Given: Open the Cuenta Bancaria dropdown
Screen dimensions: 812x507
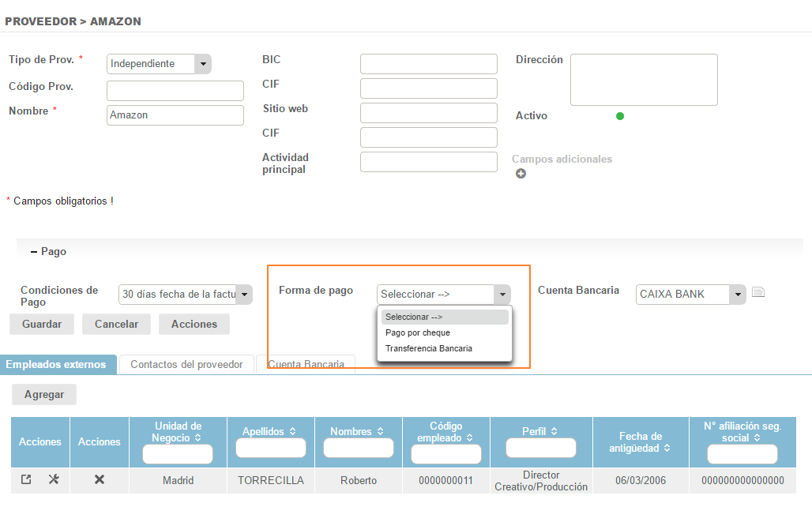Looking at the screenshot, I should [738, 295].
